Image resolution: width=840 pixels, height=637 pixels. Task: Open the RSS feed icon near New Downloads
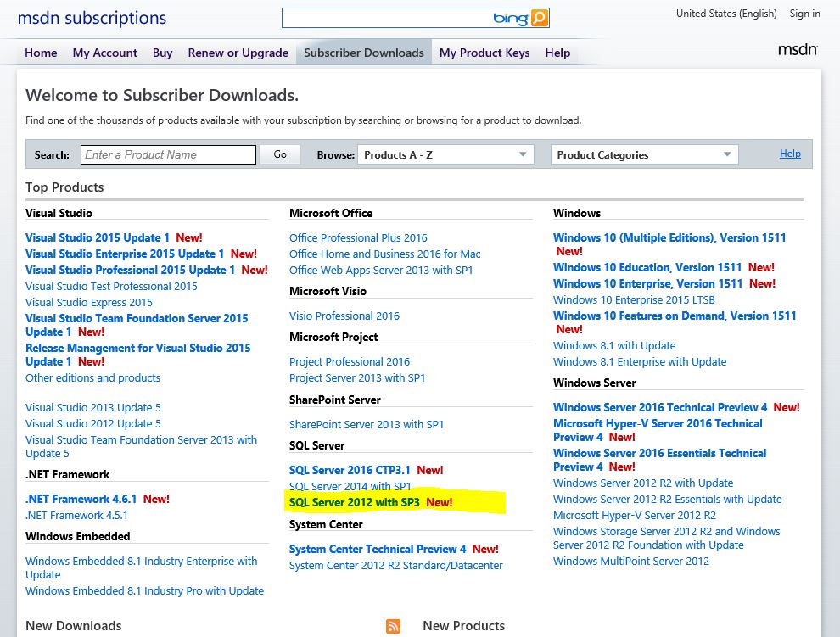click(393, 626)
